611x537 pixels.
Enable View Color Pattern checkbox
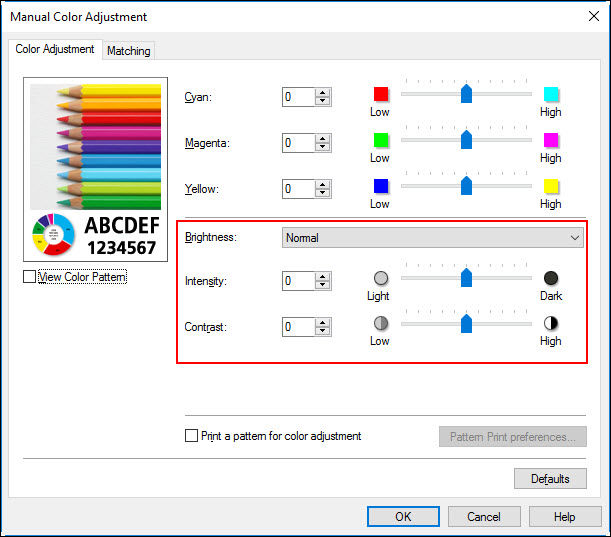pos(30,277)
